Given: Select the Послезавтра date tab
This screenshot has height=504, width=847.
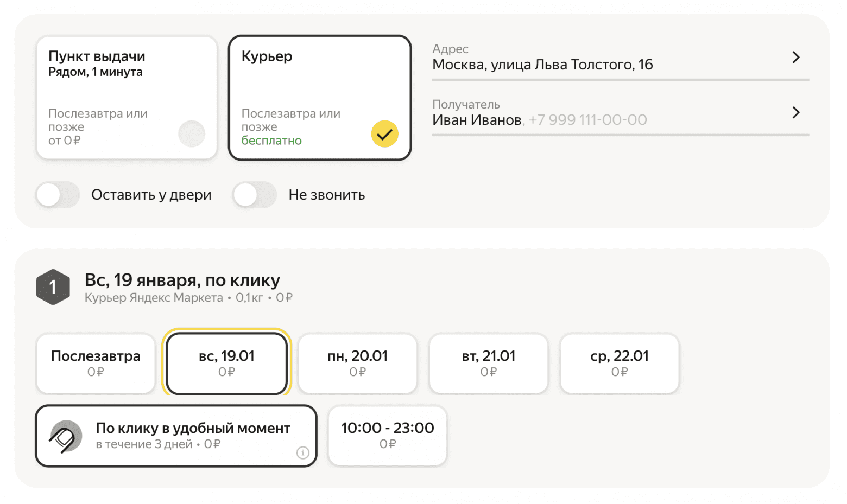Looking at the screenshot, I should pyautogui.click(x=96, y=363).
